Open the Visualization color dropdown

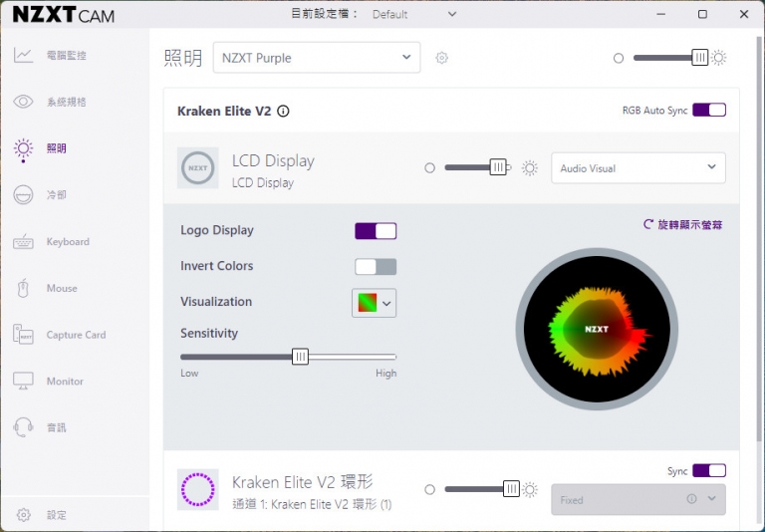[375, 303]
